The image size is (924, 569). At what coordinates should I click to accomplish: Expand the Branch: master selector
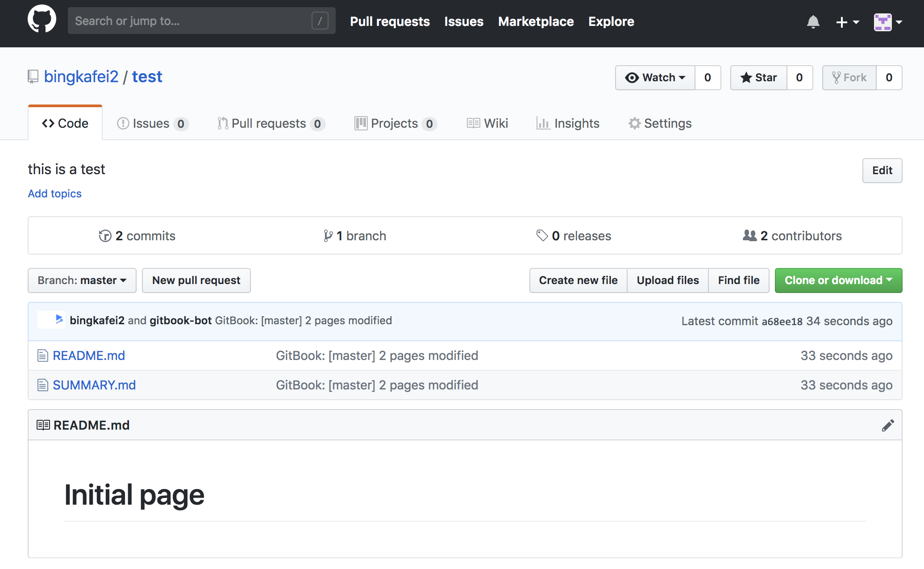coord(82,280)
